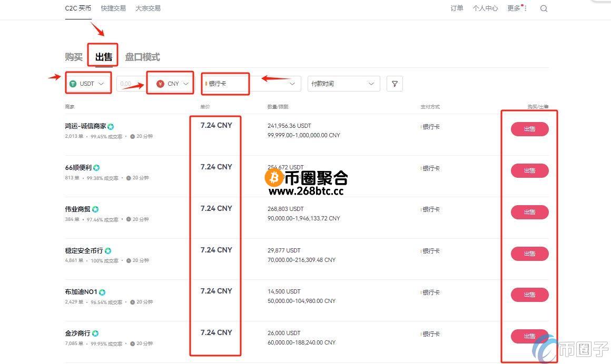Click the 70,000.00-216,309.48 CNY limit
Image resolution: width=611 pixels, height=364 pixels.
(301, 260)
